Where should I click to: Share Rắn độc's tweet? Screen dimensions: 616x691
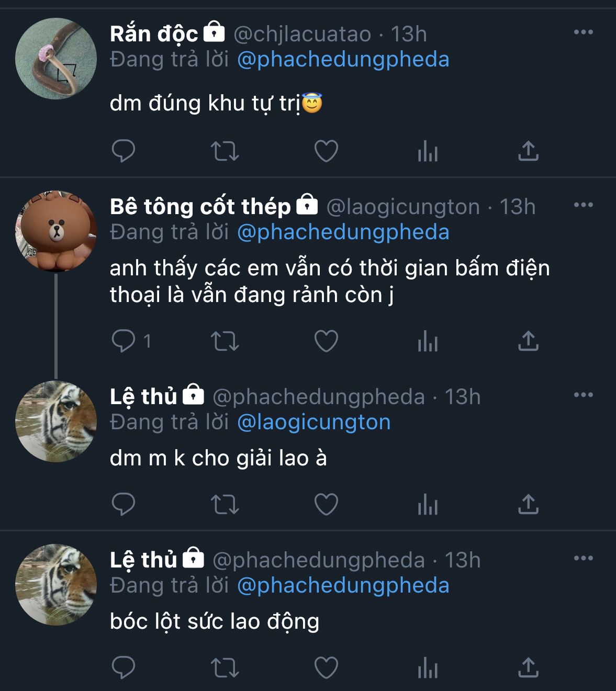click(x=528, y=151)
